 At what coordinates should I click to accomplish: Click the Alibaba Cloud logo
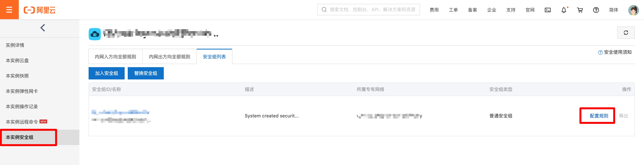pos(40,10)
